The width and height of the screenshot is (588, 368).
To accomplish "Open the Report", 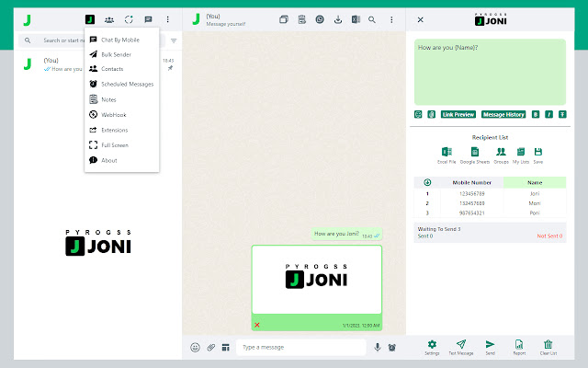I will click(x=519, y=348).
